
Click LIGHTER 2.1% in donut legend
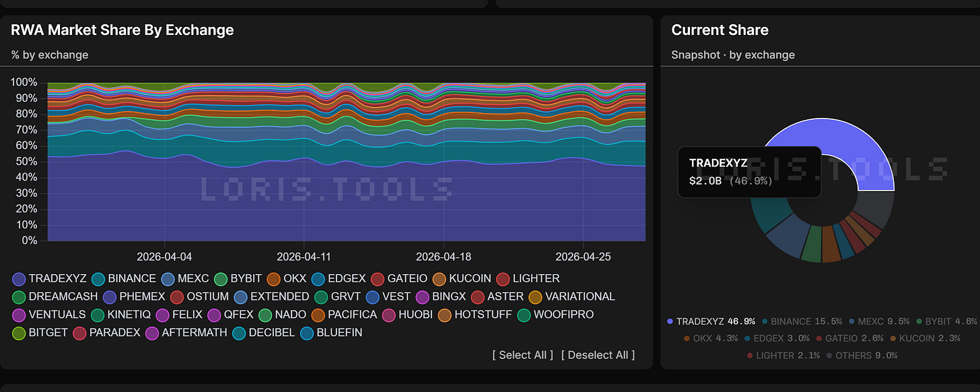click(x=783, y=355)
